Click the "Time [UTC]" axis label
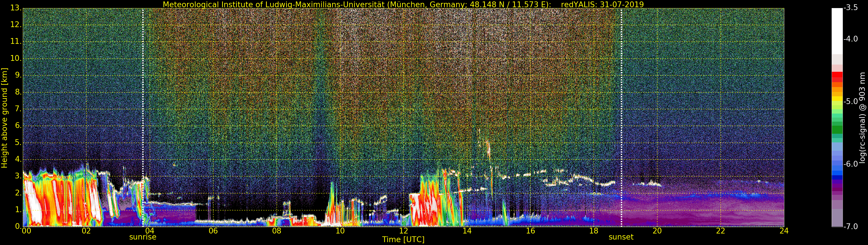Viewport: 868px width, 245px height. tap(403, 239)
